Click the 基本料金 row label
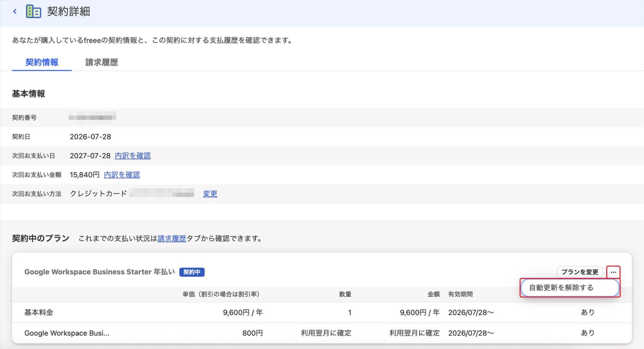The height and width of the screenshot is (349, 644). pyautogui.click(x=39, y=312)
